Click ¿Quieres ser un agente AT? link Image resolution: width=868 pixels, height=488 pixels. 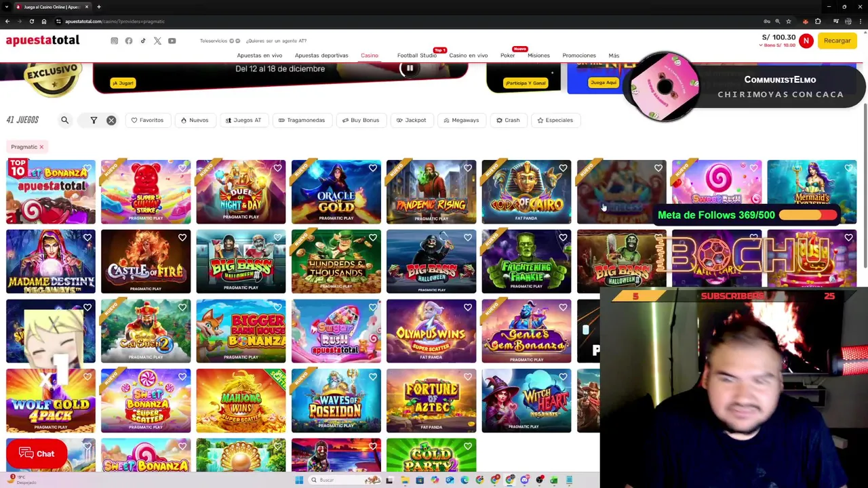point(276,41)
